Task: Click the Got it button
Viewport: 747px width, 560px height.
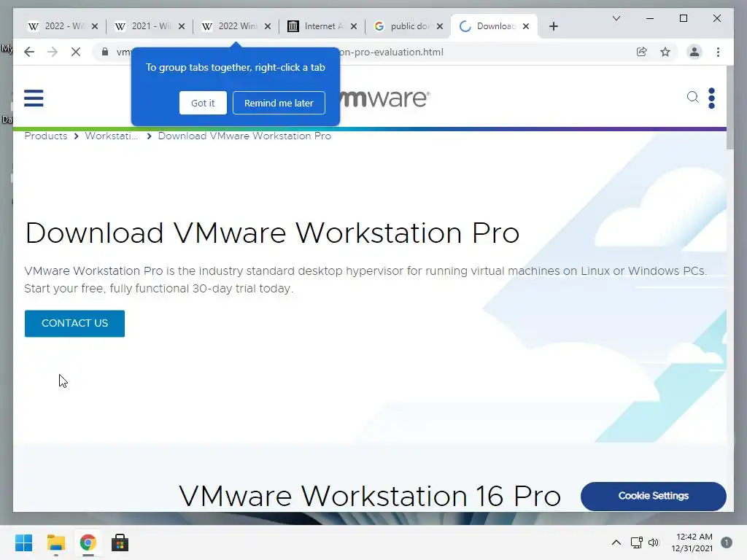Action: click(203, 103)
